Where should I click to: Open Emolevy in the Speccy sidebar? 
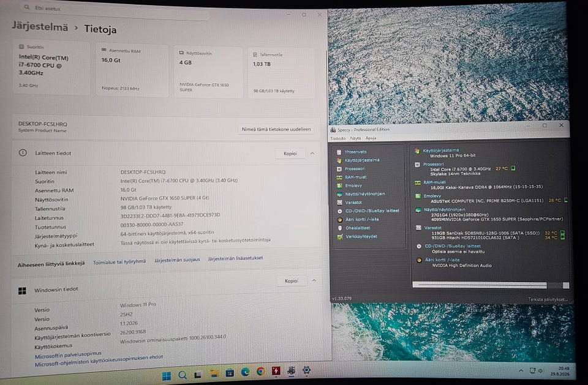click(x=353, y=185)
